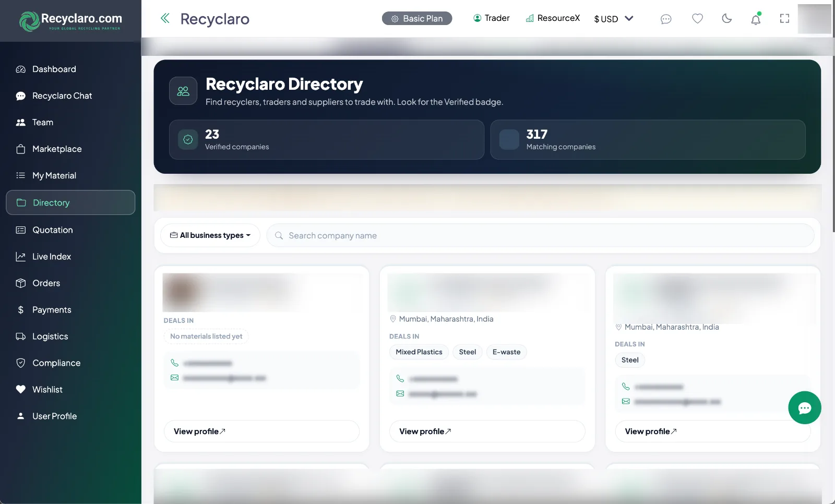The image size is (835, 504).
Task: Collapse the sidebar with double chevron icon
Action: [165, 18]
